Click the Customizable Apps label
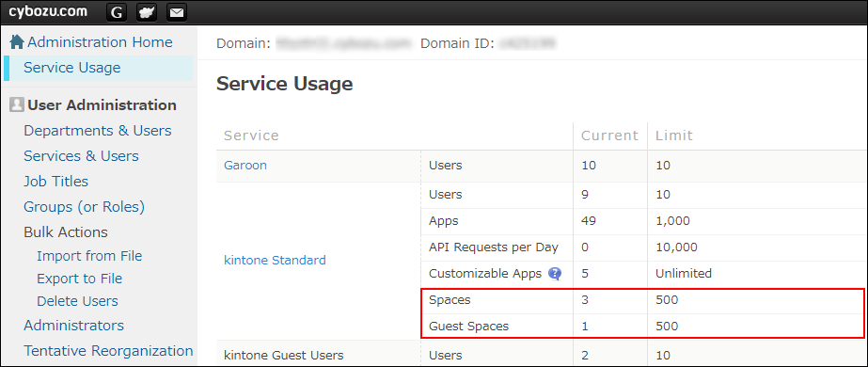The height and width of the screenshot is (367, 868). (x=485, y=274)
